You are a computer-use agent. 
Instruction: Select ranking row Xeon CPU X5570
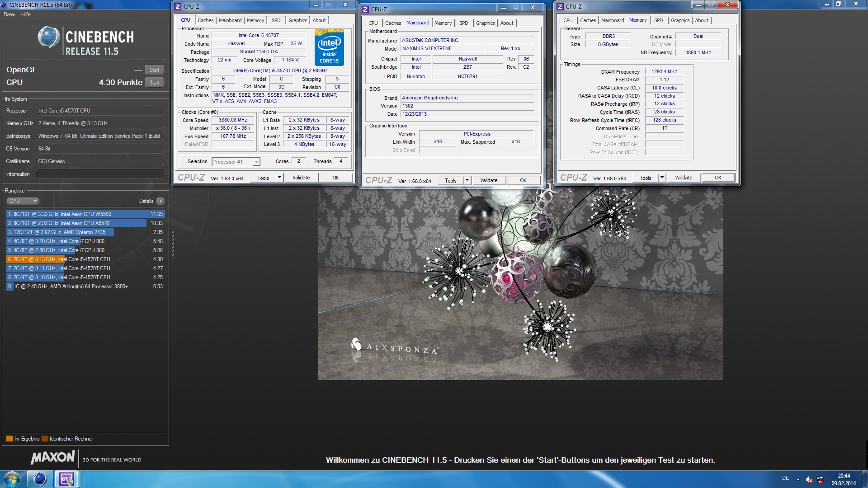85,223
